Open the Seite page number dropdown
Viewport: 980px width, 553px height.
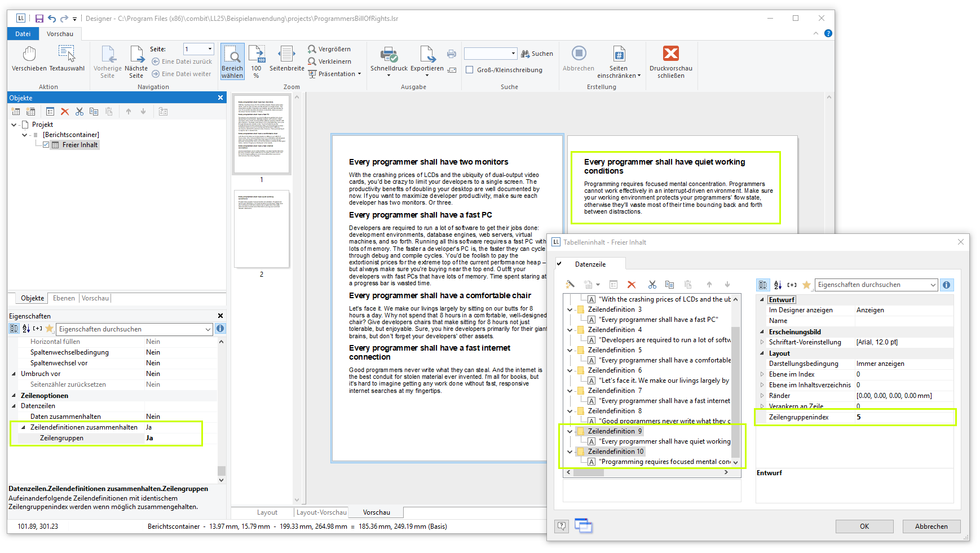(x=210, y=49)
